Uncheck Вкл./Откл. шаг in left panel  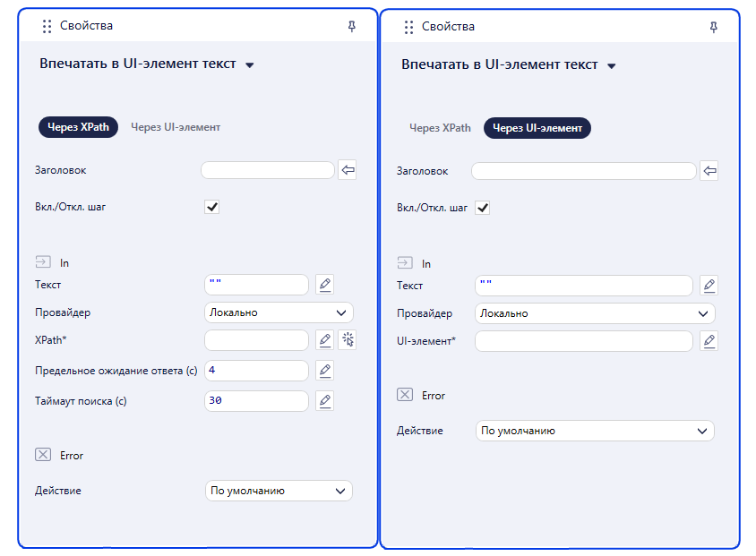(x=212, y=207)
